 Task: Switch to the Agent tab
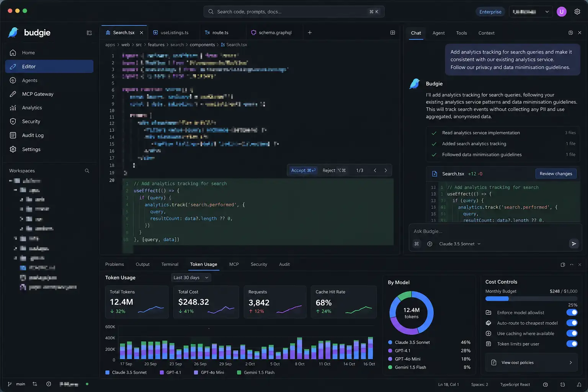[438, 33]
